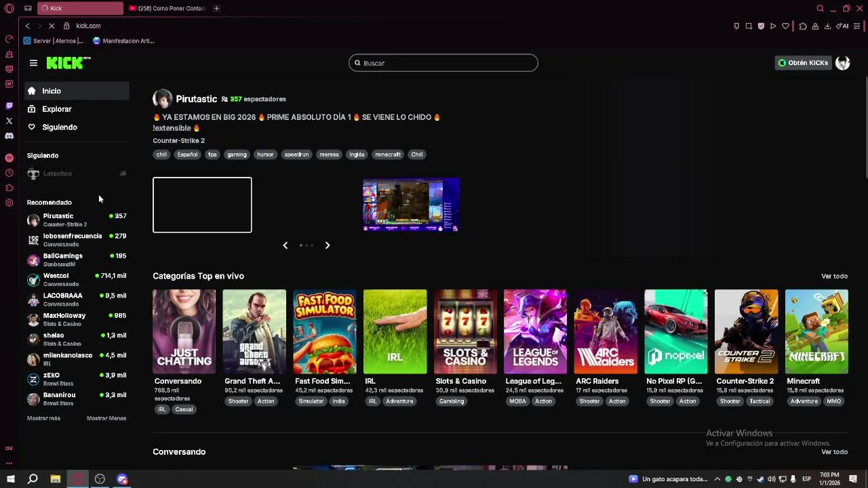
Task: Switch to the Kick browser tab
Action: 80,8
